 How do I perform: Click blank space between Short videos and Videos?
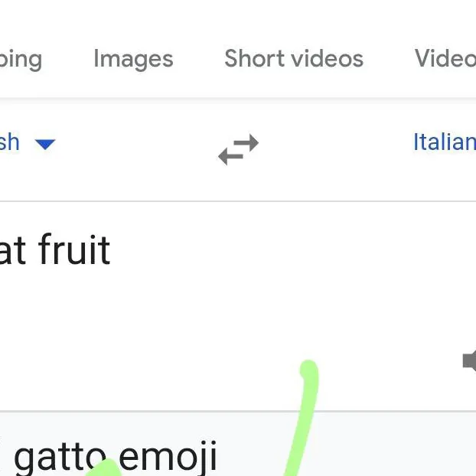389,59
